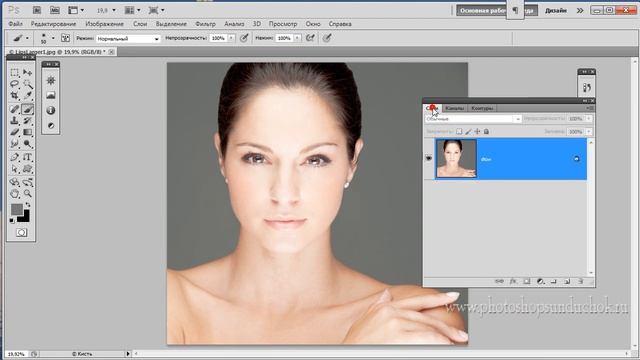Open the Файл menu
Viewport: 640px width, 360px height.
pos(16,24)
